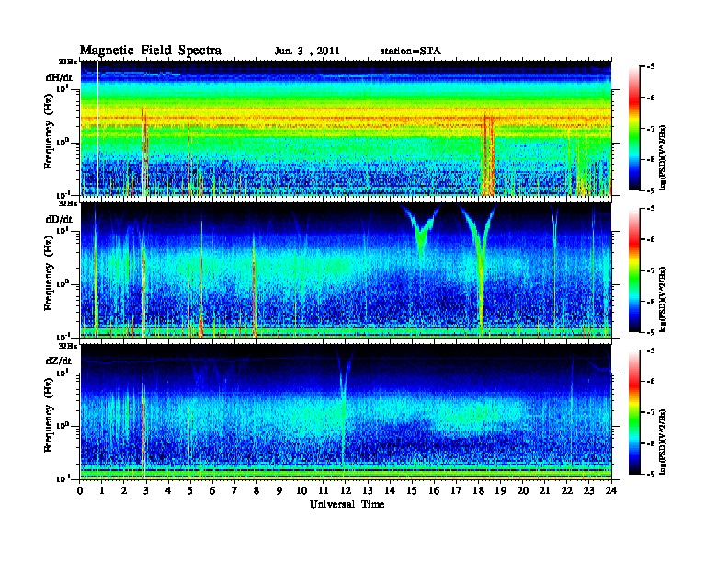Viewport: 728px width, 563px height.
Task: Click hour 18 on the Universal Time axis
Action: coord(478,490)
